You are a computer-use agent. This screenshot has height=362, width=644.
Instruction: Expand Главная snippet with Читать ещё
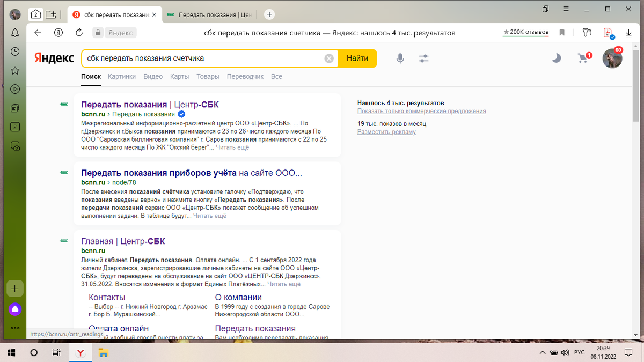pyautogui.click(x=284, y=284)
